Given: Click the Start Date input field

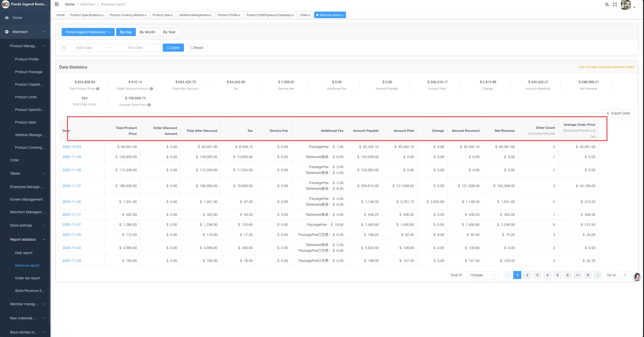Looking at the screenshot, I should (84, 48).
